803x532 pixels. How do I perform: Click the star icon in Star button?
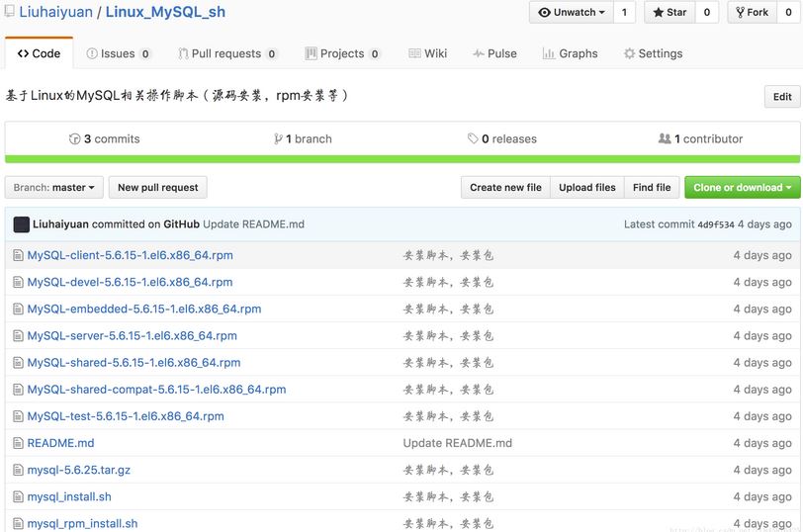click(658, 12)
